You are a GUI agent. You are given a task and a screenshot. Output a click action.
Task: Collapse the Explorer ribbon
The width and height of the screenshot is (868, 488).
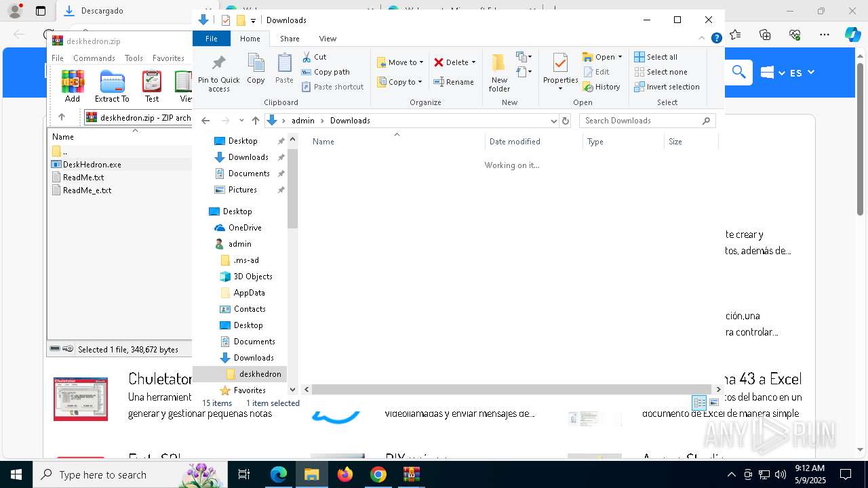[702, 39]
